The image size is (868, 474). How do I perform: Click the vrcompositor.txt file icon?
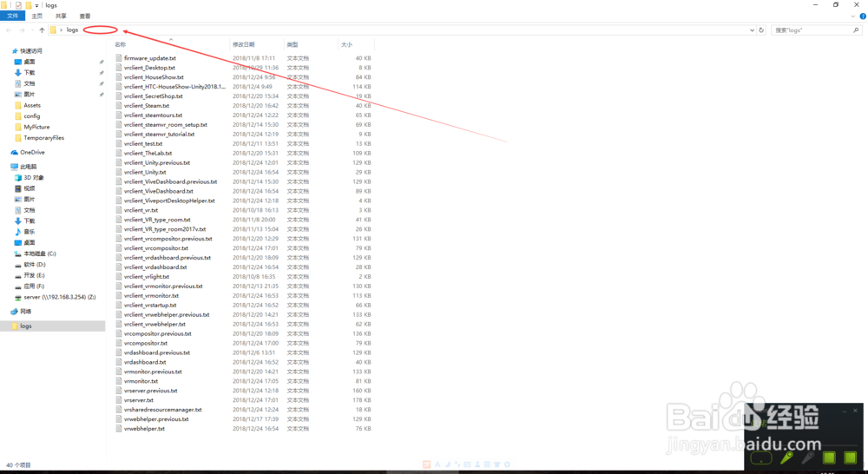tap(118, 343)
